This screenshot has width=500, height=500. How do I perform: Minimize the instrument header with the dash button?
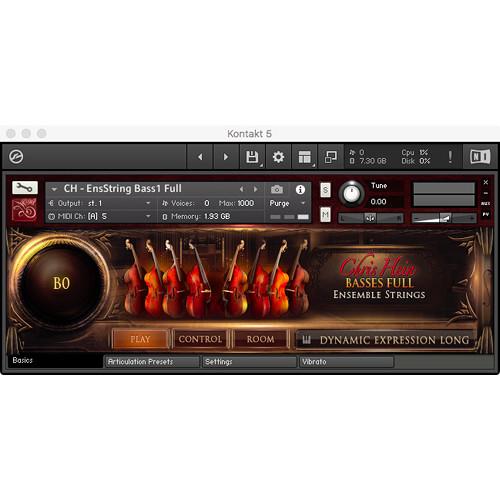(486, 193)
